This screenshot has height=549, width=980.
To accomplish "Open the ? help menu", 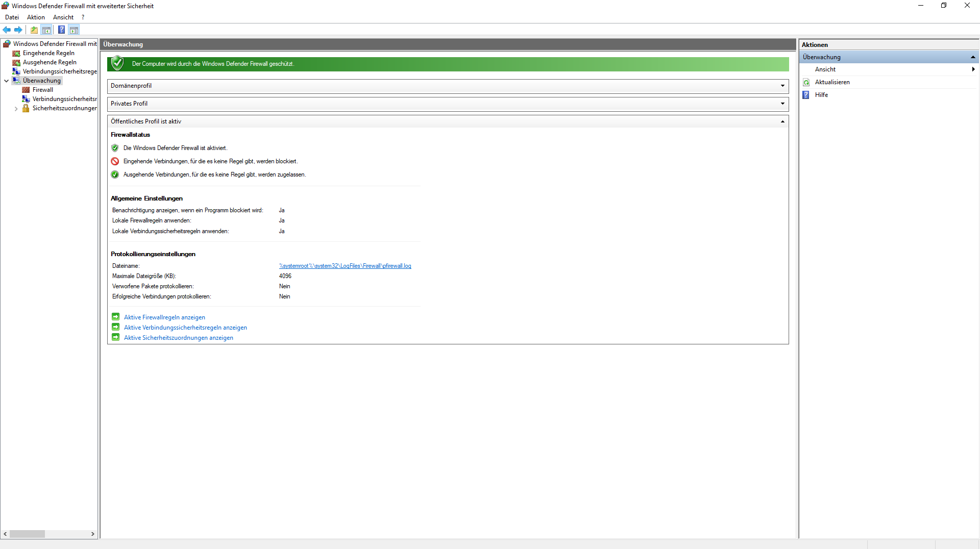I will pos(83,17).
